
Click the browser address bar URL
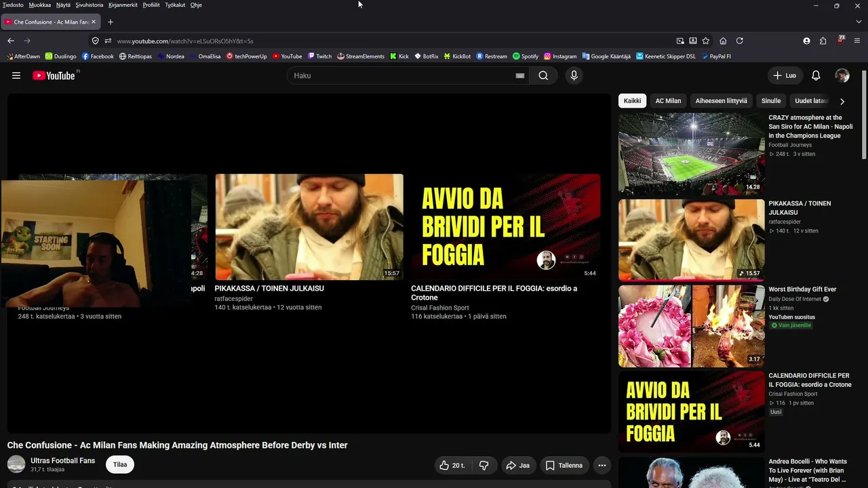[x=185, y=41]
